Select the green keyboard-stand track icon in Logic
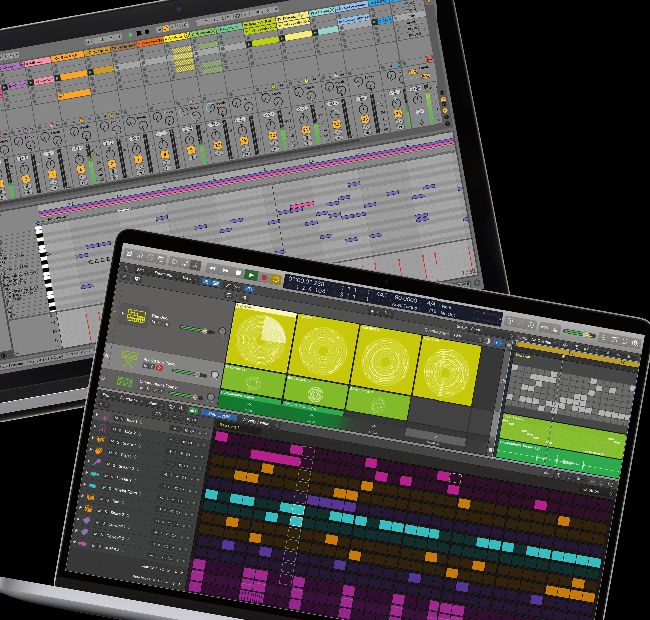The width and height of the screenshot is (650, 620). (x=129, y=358)
